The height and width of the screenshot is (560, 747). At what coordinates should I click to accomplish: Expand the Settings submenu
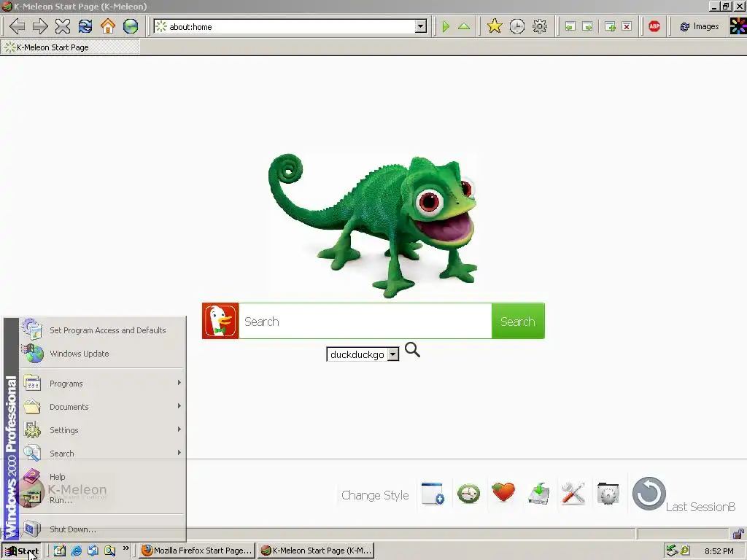(102, 430)
